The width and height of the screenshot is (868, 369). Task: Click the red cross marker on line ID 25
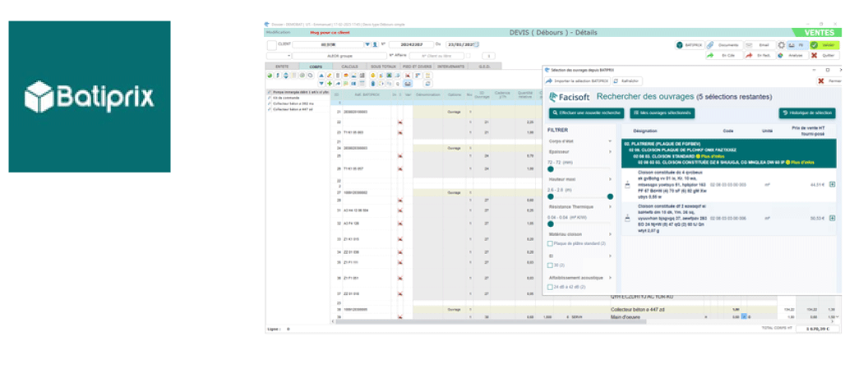click(x=399, y=156)
